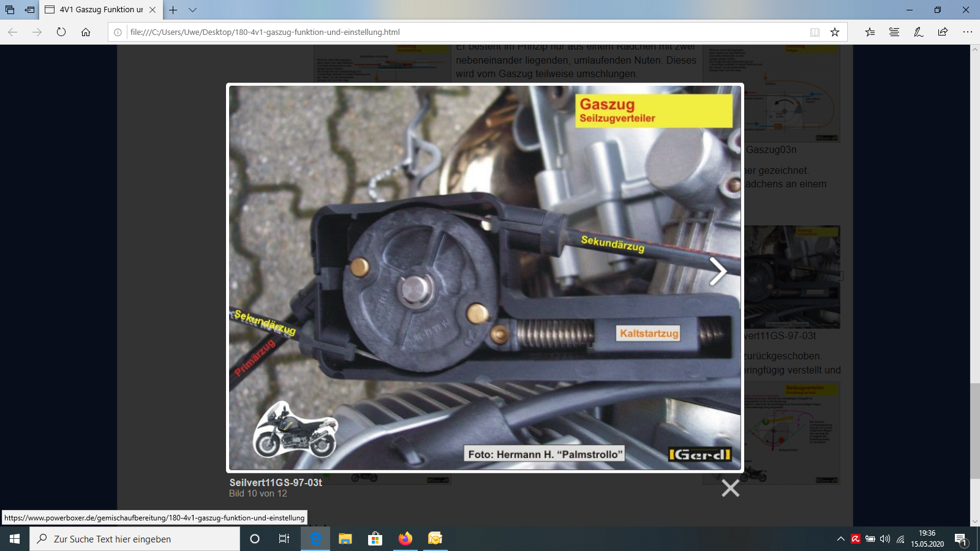Open Microsoft Store from the taskbar

pos(375,539)
